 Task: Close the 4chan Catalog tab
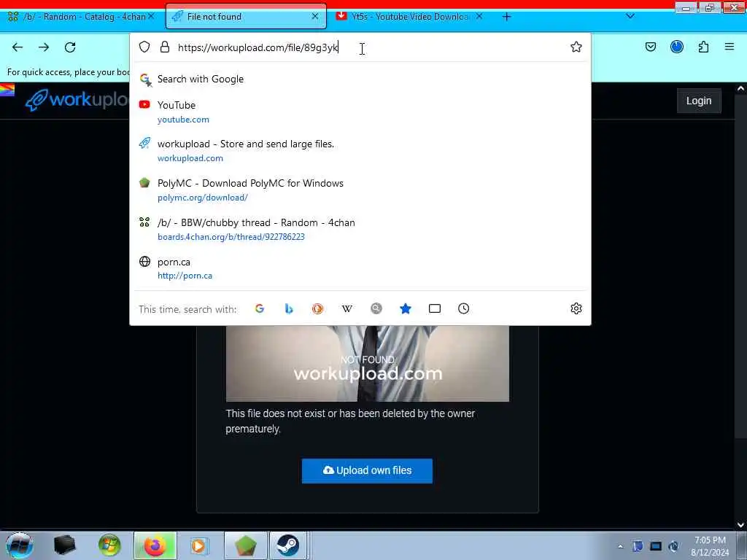tap(151, 16)
